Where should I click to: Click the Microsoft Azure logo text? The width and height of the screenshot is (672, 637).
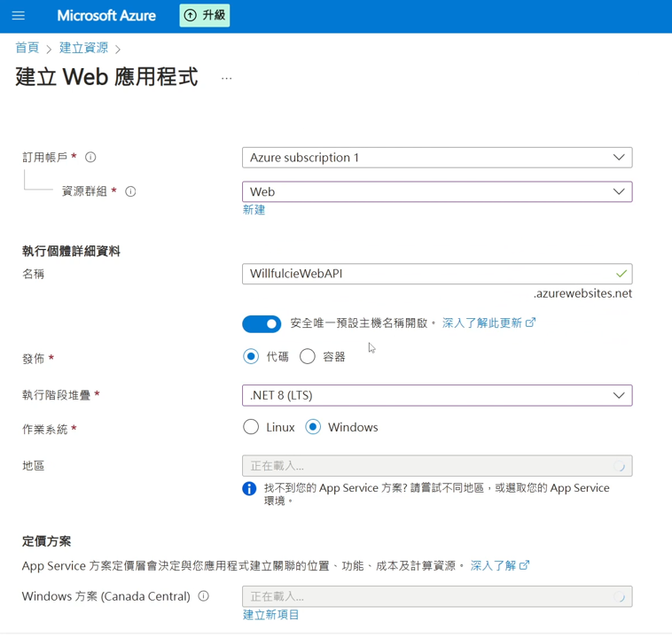tap(106, 16)
